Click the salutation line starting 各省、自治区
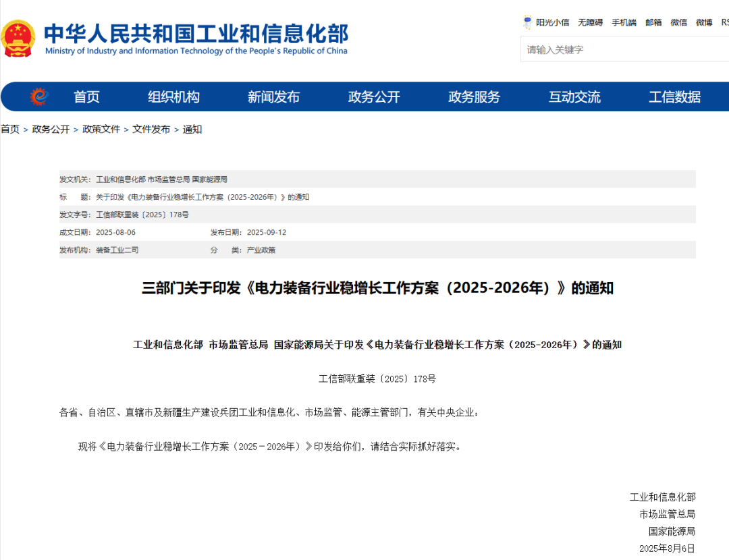This screenshot has height=560, width=729. [269, 412]
